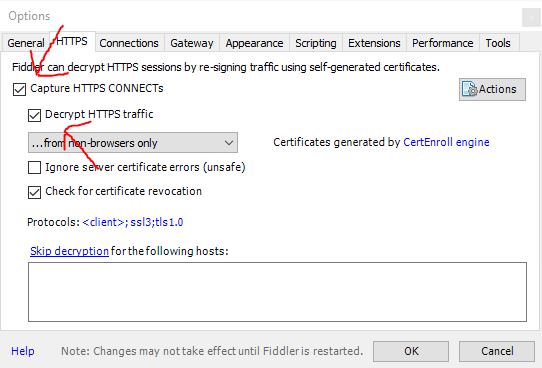Click the Skip decryption link
The image size is (542, 368).
69,251
